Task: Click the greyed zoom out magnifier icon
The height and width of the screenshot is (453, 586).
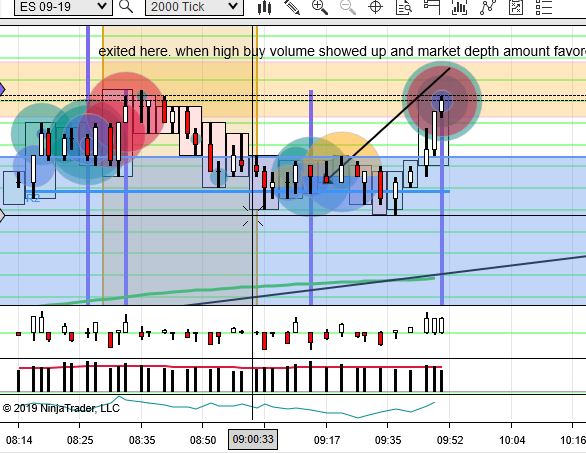Action: 348,7
